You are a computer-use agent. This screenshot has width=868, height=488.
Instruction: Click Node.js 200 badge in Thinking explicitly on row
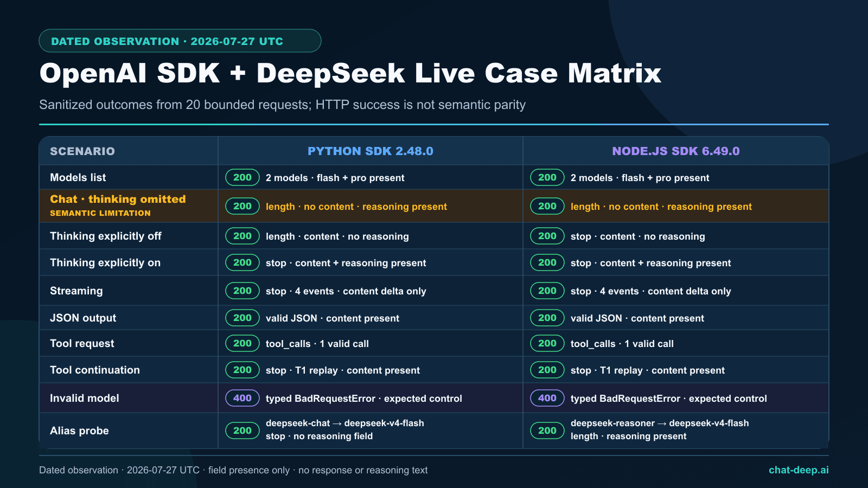coord(547,262)
